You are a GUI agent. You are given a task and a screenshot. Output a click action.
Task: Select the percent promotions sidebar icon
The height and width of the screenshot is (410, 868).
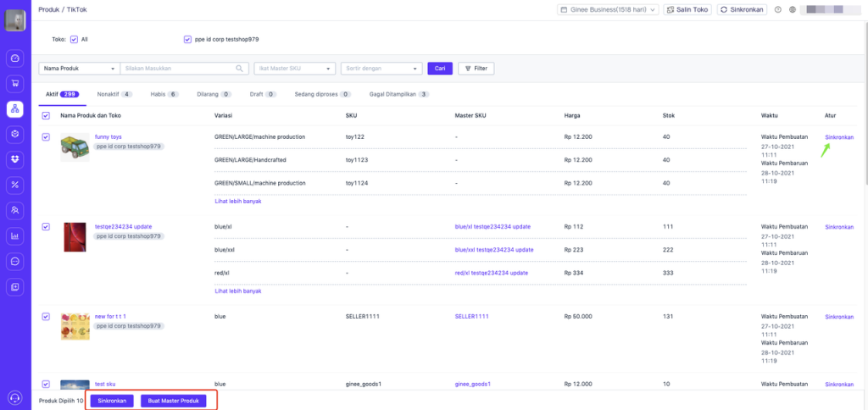pyautogui.click(x=15, y=185)
